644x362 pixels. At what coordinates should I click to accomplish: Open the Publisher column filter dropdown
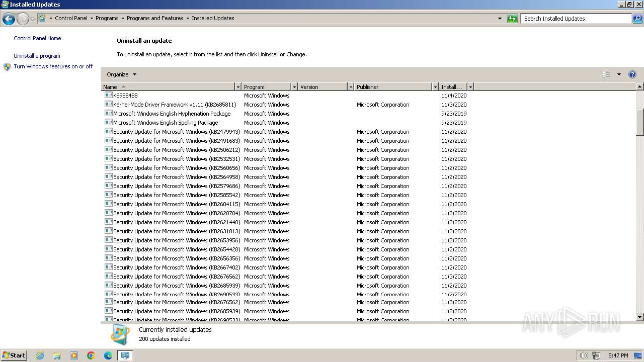click(x=435, y=87)
